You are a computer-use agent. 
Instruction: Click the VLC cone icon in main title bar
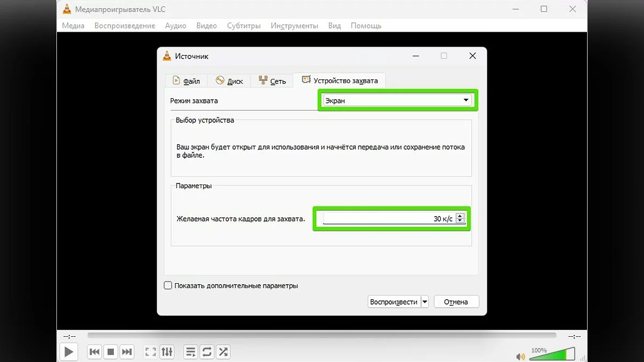point(67,9)
